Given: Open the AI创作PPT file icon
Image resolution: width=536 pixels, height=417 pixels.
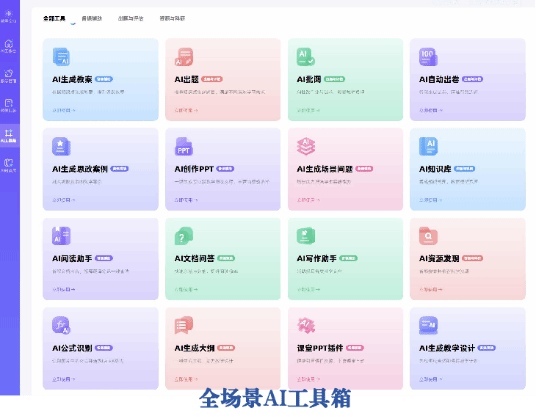Looking at the screenshot, I should (x=184, y=146).
